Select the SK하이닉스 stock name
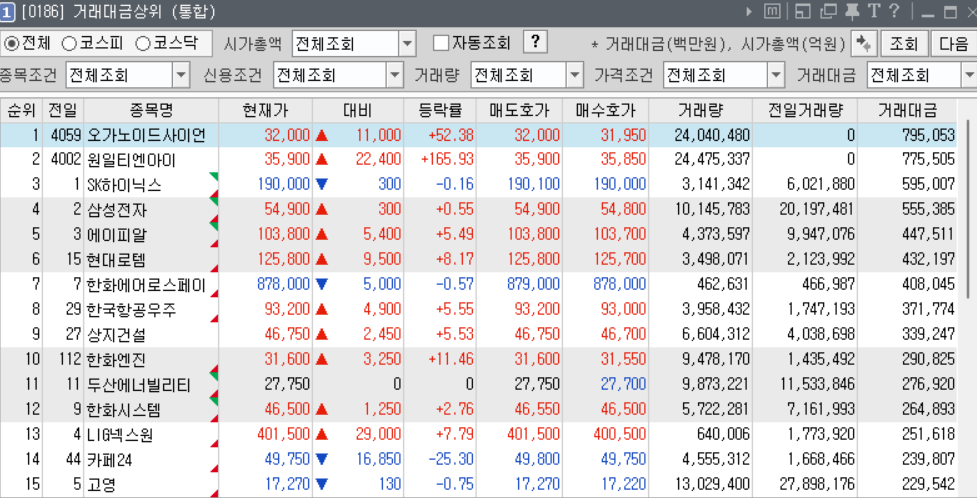This screenshot has height=498, width=977. coord(125,185)
